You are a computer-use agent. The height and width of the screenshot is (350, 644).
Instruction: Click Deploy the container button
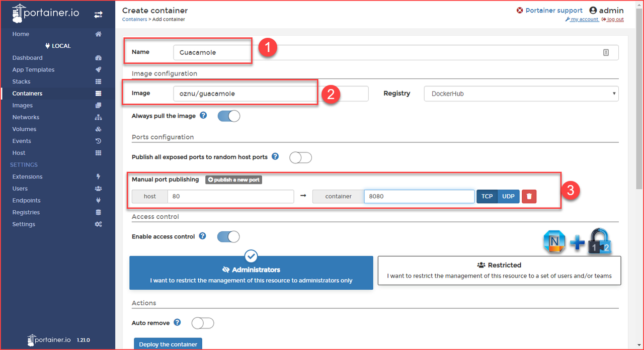point(168,344)
